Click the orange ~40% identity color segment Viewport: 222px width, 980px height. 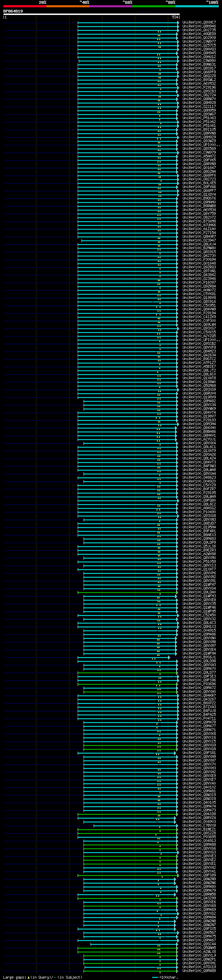point(68,6)
